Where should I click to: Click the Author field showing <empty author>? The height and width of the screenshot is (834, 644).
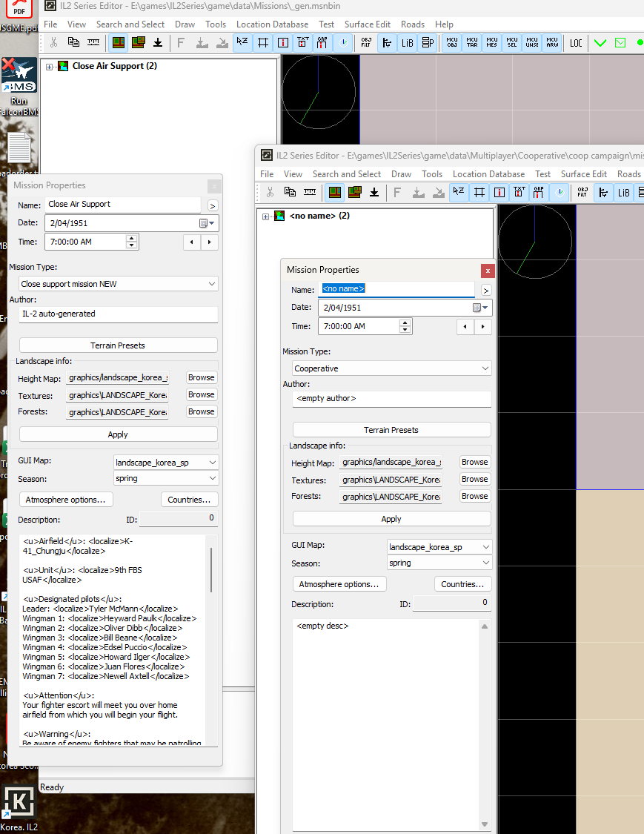tap(391, 398)
